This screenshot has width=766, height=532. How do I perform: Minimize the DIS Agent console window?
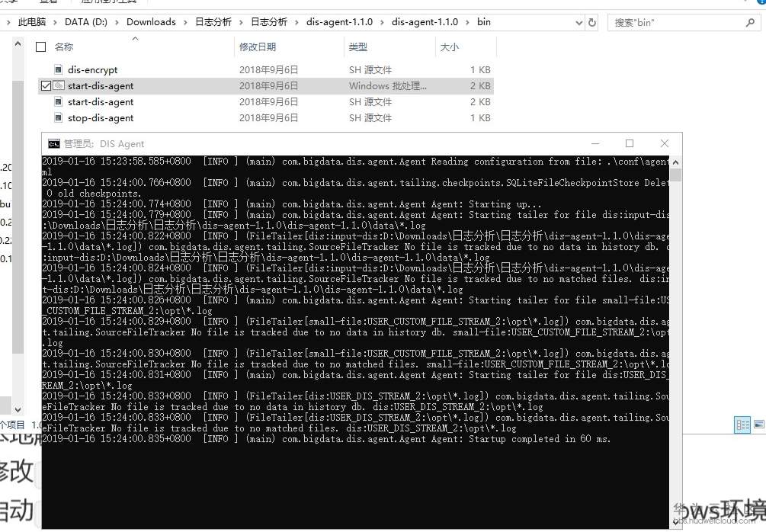595,143
